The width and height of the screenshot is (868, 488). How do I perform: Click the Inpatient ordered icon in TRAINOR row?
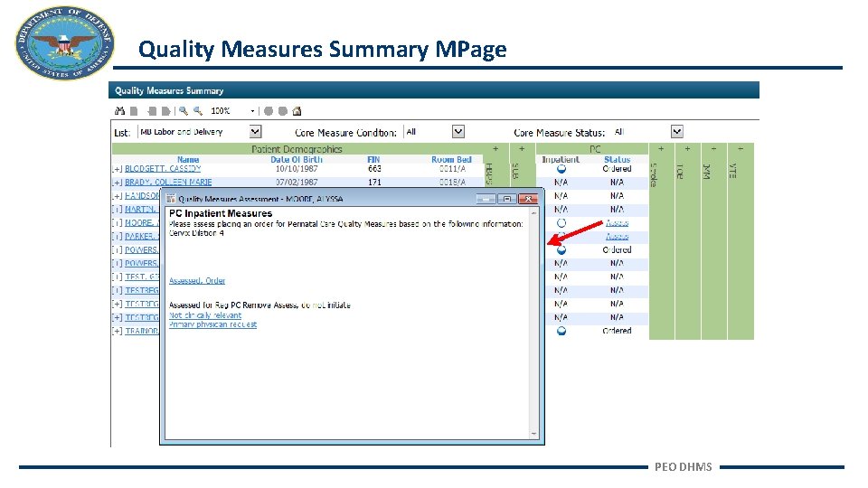point(561,331)
